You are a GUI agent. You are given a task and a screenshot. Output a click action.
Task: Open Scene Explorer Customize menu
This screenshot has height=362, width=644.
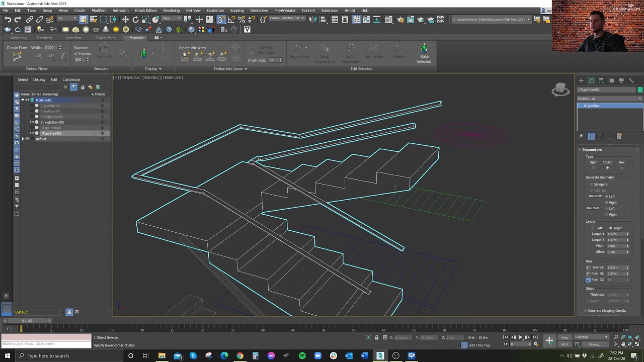(x=71, y=79)
